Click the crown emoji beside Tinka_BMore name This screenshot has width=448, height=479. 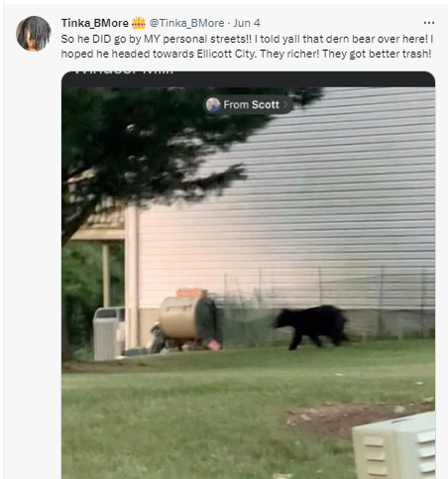click(139, 23)
